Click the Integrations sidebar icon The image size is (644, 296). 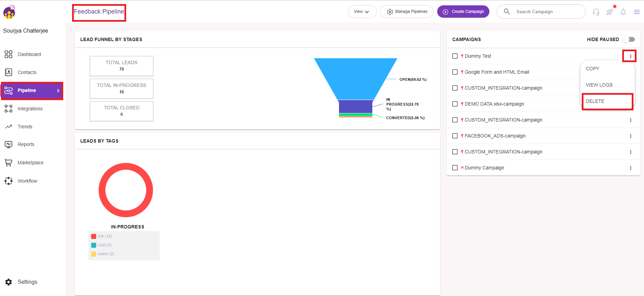(9, 109)
